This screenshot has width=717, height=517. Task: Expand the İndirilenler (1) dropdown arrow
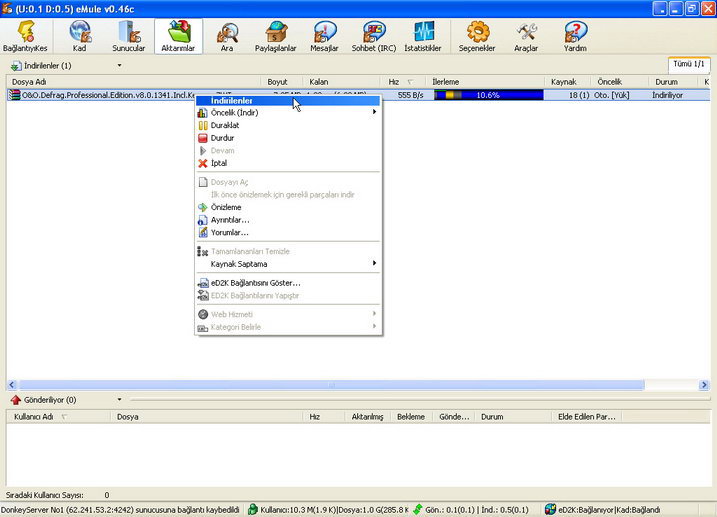119,65
